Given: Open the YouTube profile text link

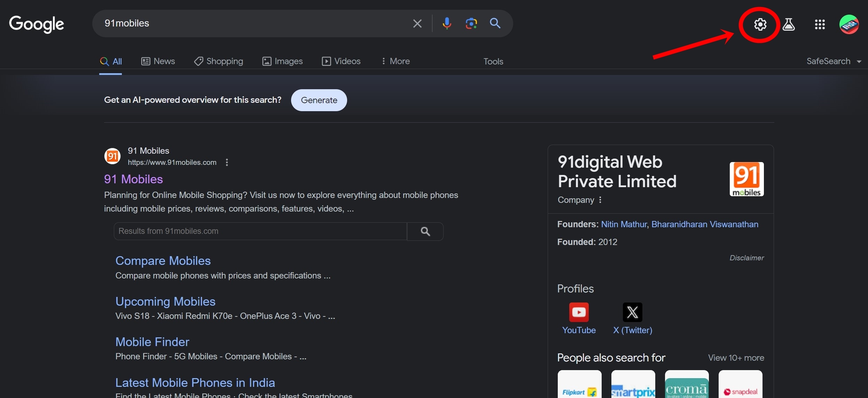Looking at the screenshot, I should coord(579,330).
